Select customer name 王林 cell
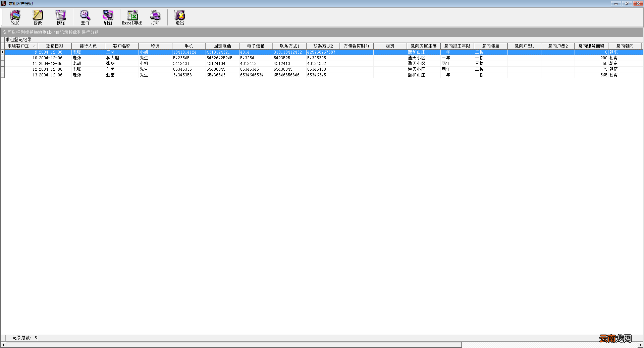Image resolution: width=644 pixels, height=348 pixels. point(122,52)
